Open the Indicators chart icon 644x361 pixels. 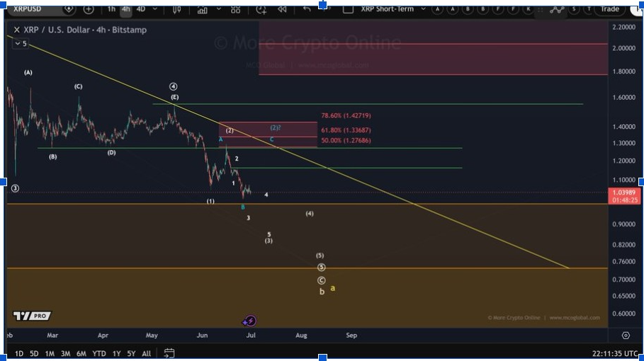tap(203, 9)
